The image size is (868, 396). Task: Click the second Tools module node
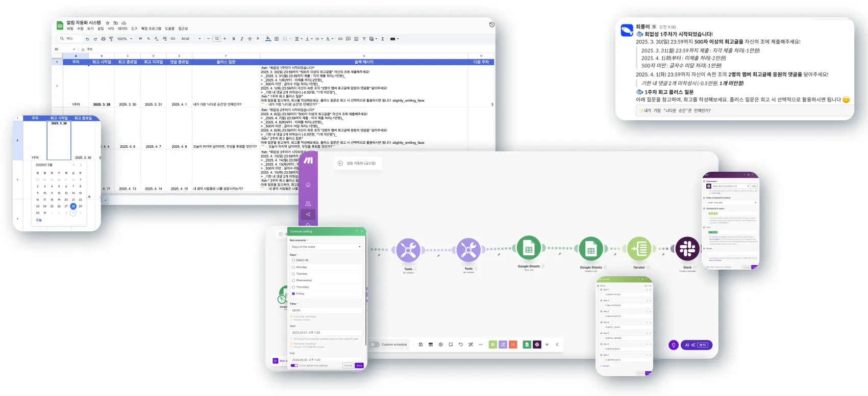[468, 250]
